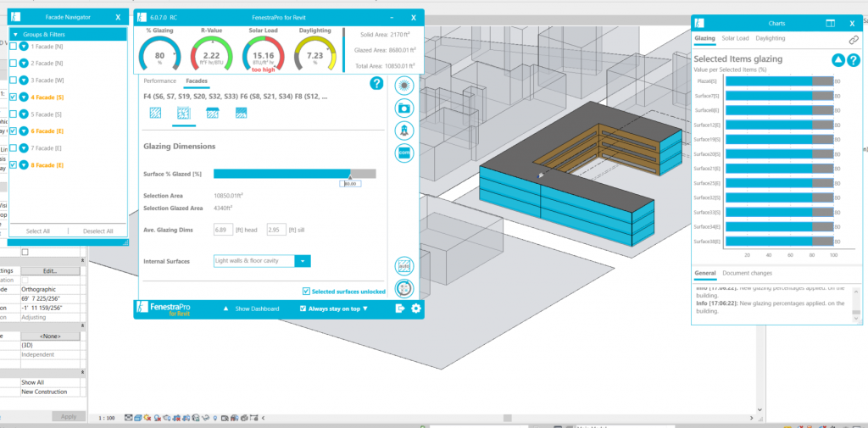The height and width of the screenshot is (428, 868).
Task: Click the export/exit icon beside settings gear
Action: 400,308
